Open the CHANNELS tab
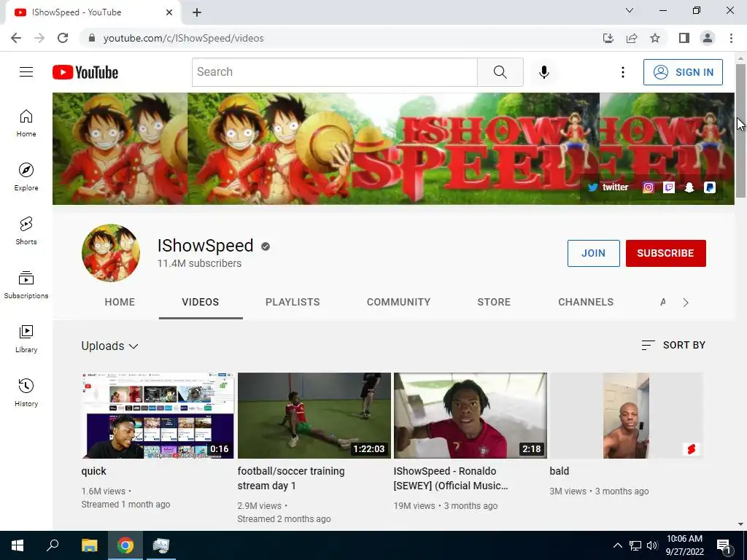Viewport: 747px width, 560px height. tap(586, 302)
